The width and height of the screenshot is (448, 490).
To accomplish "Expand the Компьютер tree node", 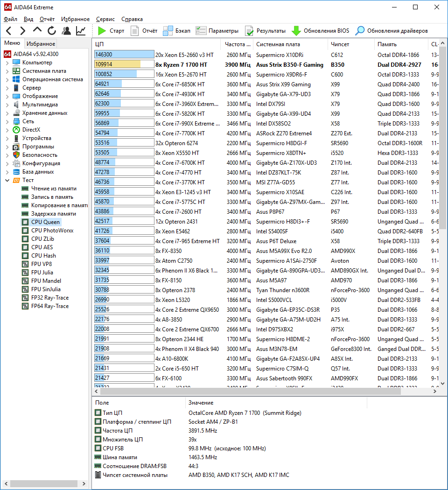I will (x=7, y=63).
